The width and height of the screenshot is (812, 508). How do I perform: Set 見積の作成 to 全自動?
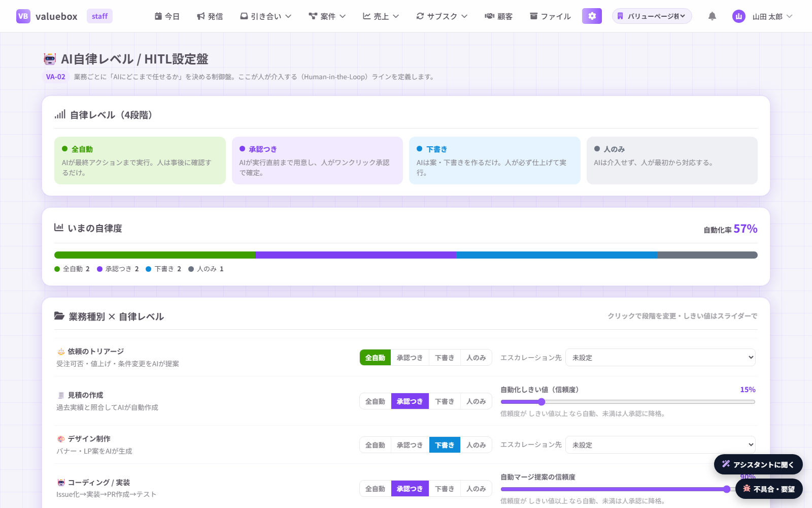point(375,401)
